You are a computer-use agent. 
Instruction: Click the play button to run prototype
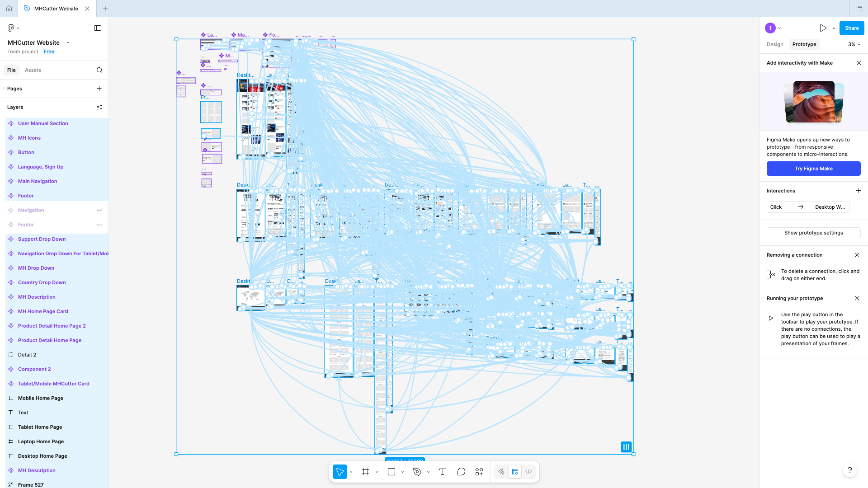pyautogui.click(x=823, y=28)
